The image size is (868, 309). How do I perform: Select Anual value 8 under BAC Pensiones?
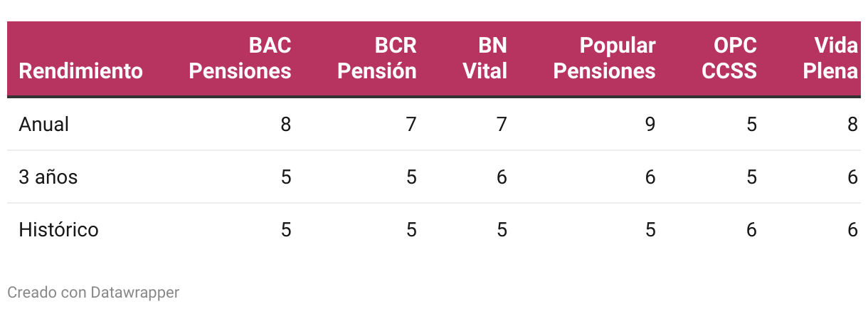[286, 124]
